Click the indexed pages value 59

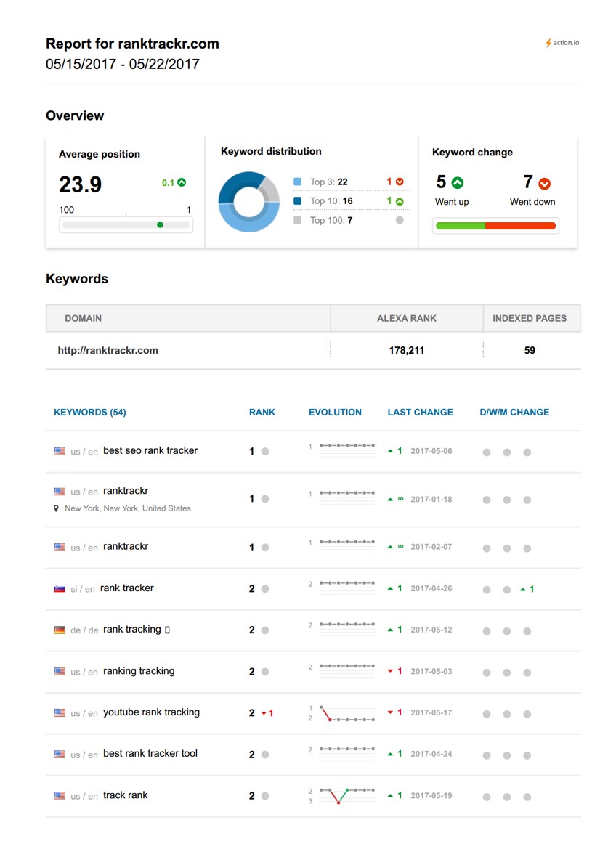[x=530, y=350]
